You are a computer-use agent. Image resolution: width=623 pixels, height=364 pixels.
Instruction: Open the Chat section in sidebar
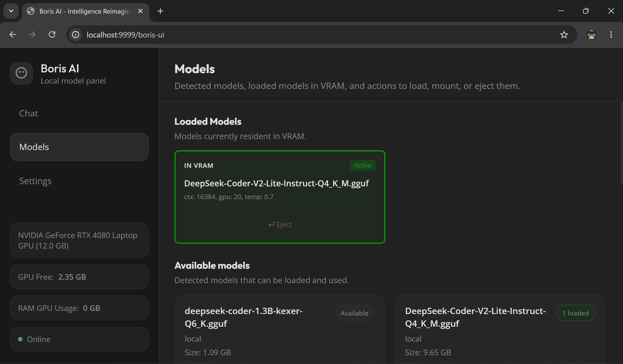79,114
